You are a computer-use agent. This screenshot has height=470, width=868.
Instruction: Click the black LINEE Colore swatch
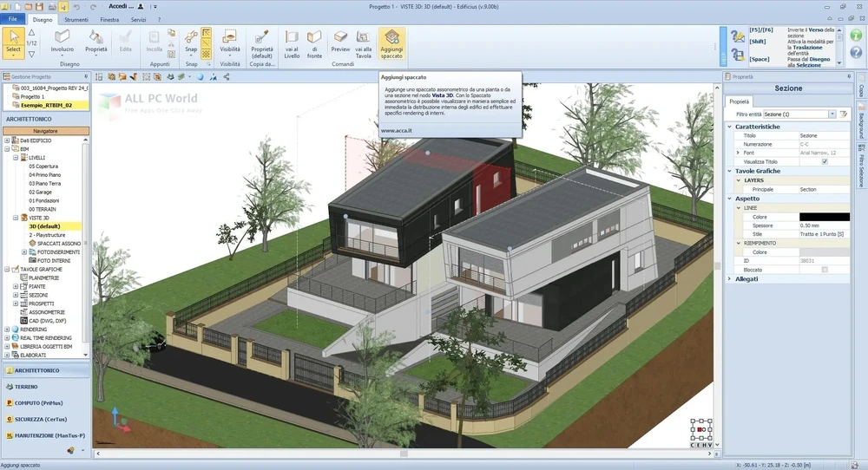coord(825,217)
